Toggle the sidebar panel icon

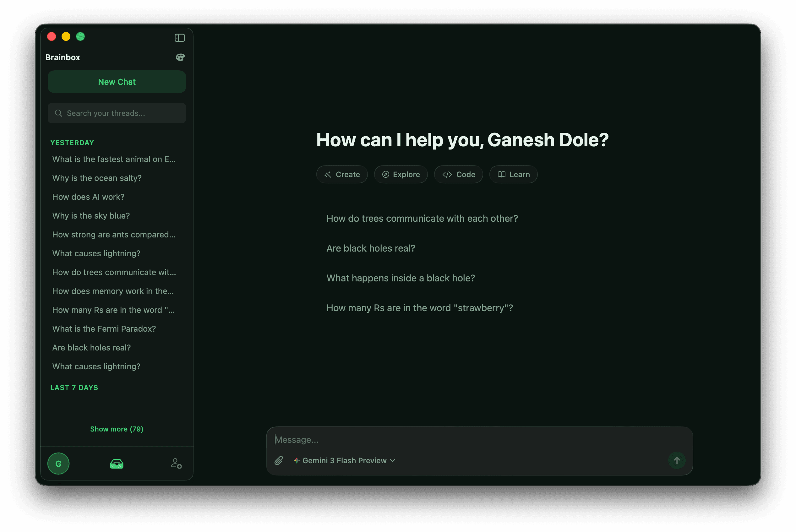179,38
